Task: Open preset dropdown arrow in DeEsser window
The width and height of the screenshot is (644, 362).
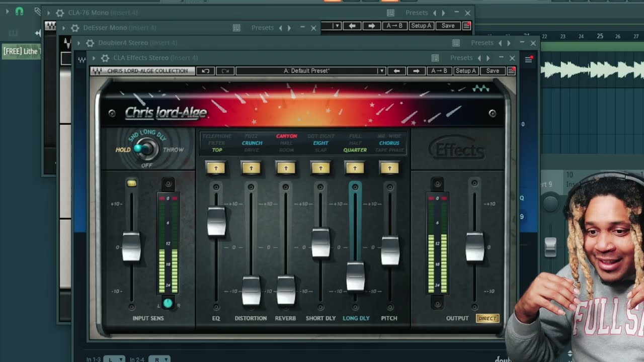Action: coord(337,26)
